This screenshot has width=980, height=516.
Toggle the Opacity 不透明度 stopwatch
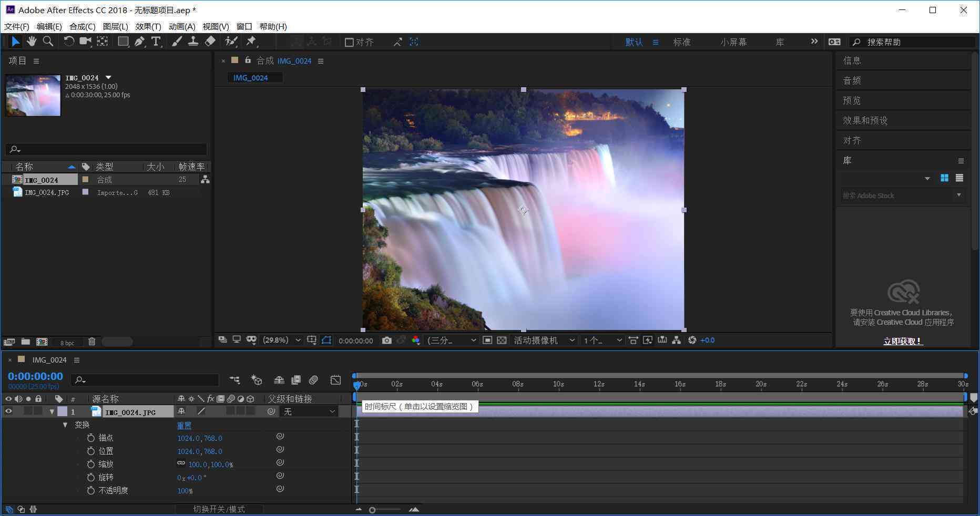90,490
